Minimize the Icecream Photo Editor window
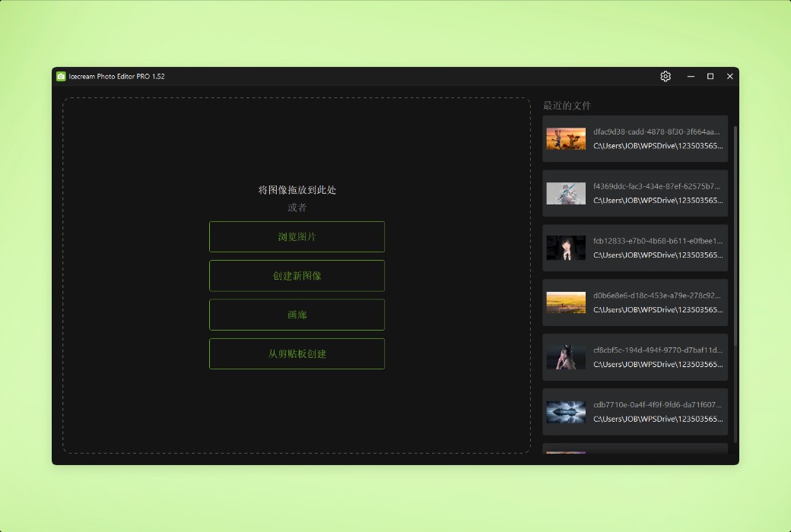The height and width of the screenshot is (532, 791). click(x=691, y=76)
